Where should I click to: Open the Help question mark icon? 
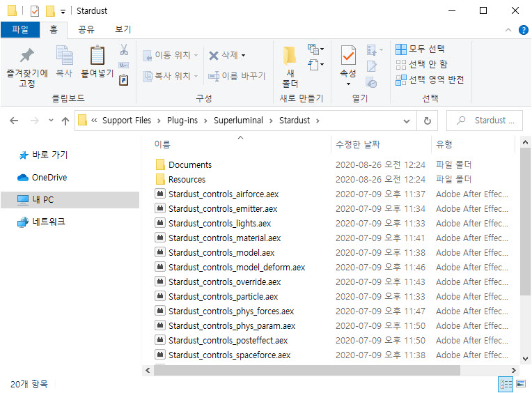523,30
